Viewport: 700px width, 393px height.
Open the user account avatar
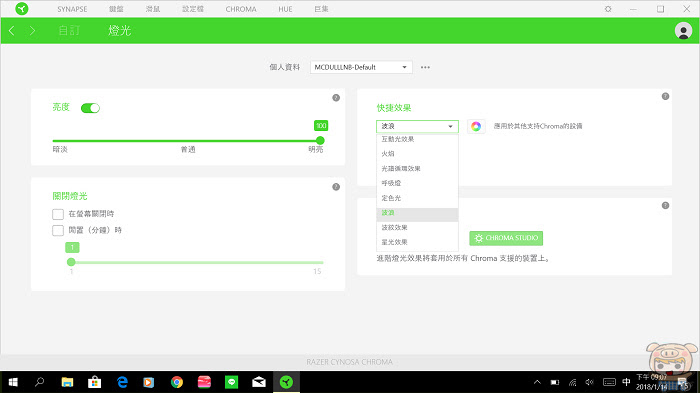click(x=683, y=30)
